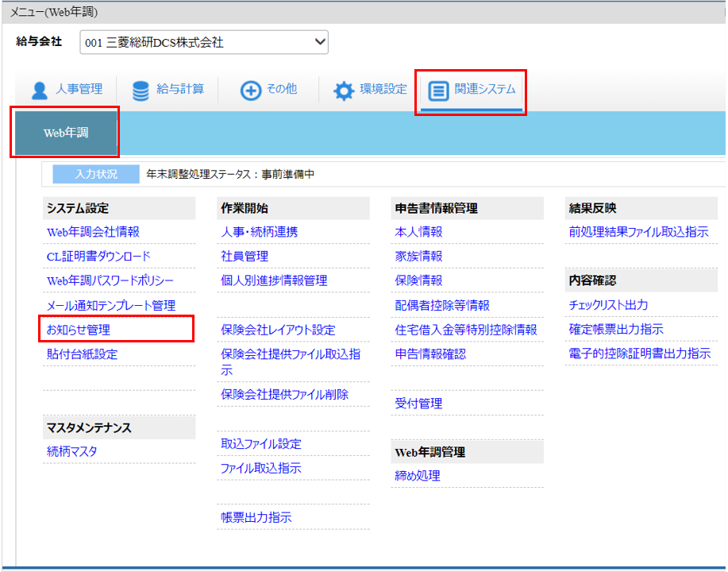
Task: Open 帳票出力指示 link
Action: pos(256,517)
